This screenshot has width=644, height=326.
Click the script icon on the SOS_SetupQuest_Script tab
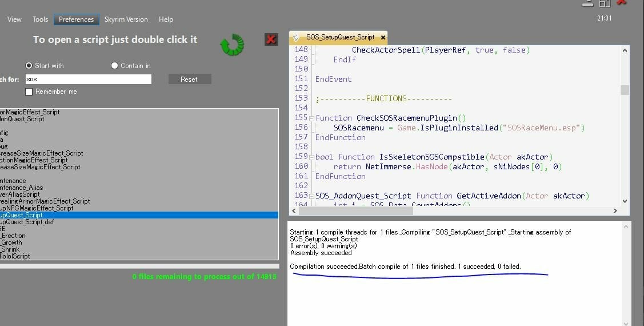[x=296, y=37]
